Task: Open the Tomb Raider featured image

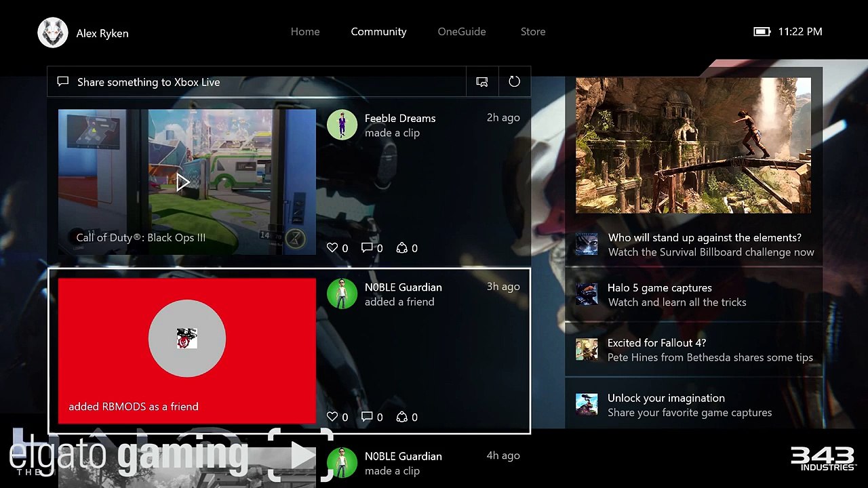Action: [693, 145]
